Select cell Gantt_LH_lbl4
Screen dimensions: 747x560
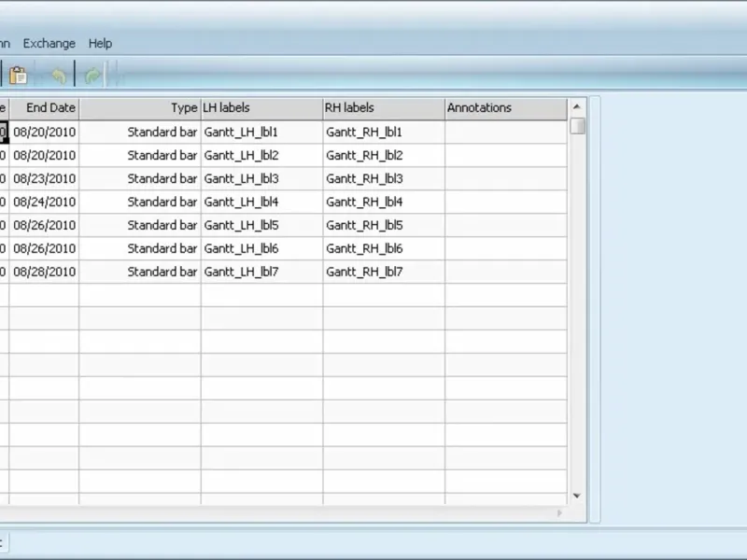tap(262, 202)
